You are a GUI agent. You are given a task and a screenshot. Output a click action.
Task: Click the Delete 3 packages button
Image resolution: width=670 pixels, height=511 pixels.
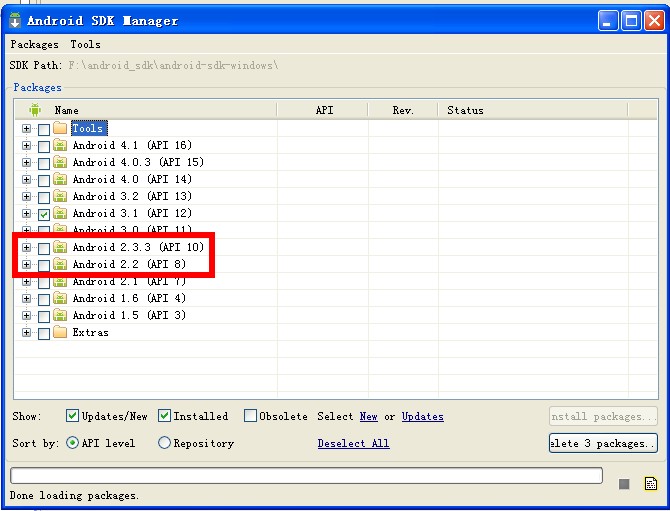point(603,443)
